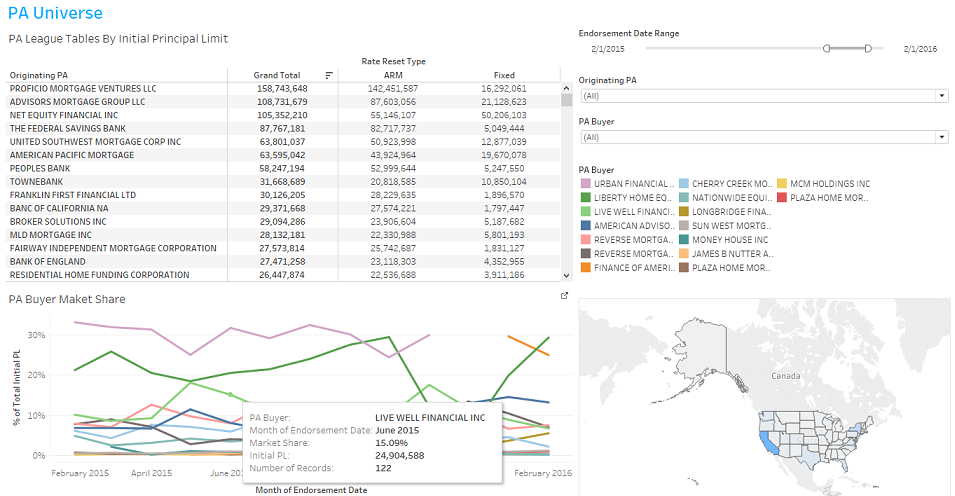Viewport: 955px width, 496px height.
Task: Click Fixed value 50,206,103
Action: pos(504,116)
